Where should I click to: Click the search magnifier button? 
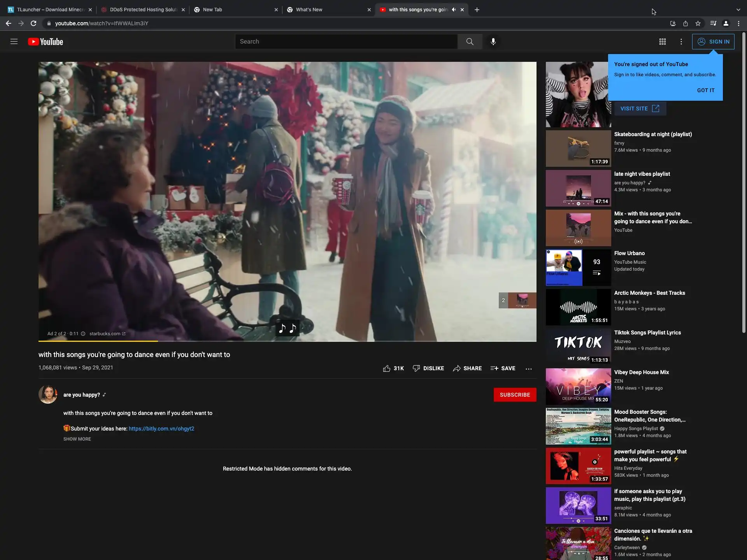[470, 42]
